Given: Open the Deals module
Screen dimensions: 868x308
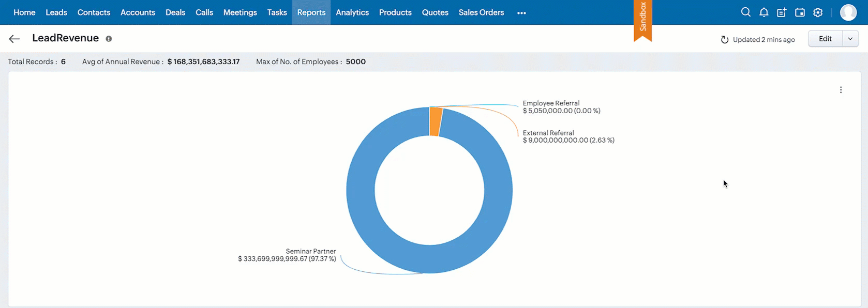Looking at the screenshot, I should pos(175,12).
